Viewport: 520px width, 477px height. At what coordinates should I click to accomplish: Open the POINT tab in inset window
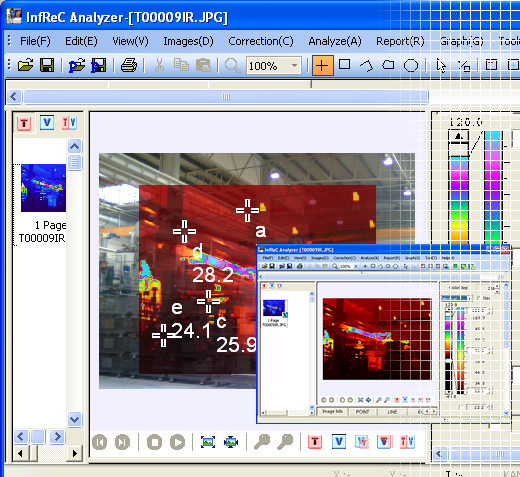tap(362, 412)
